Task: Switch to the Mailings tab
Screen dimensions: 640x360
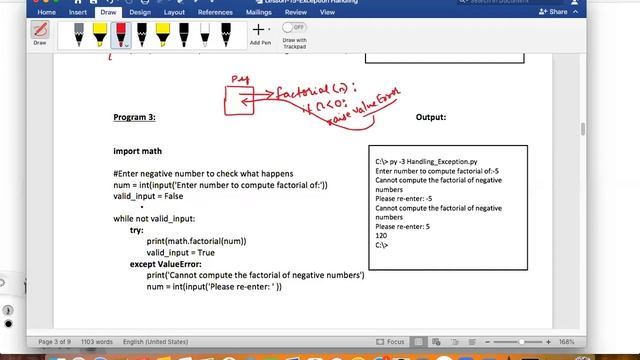Action: click(x=258, y=12)
